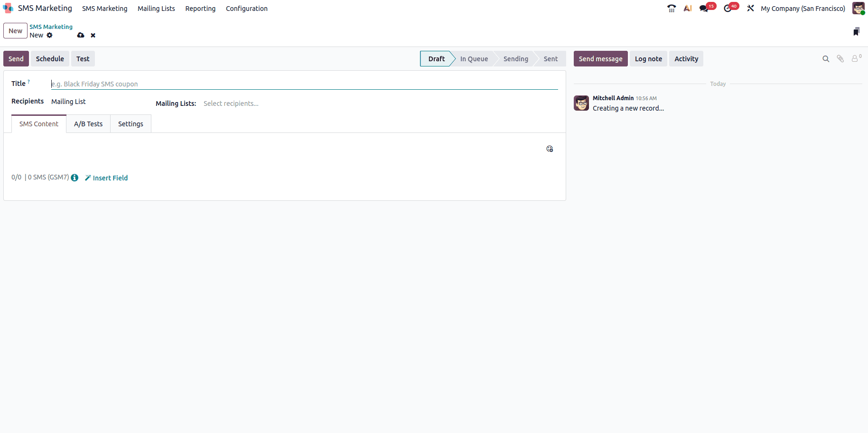Select the Sending status stage
The height and width of the screenshot is (433, 868).
click(515, 59)
